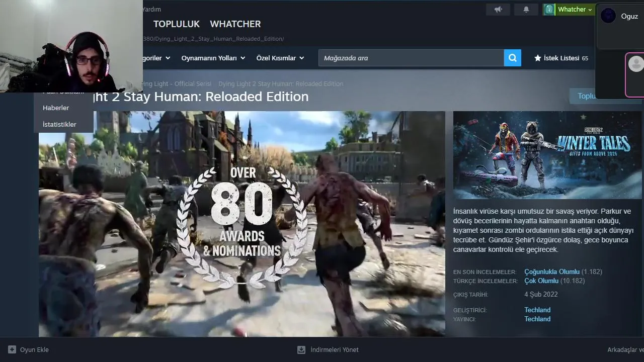Click the Techland publisher link
Image resolution: width=644 pixels, height=362 pixels.
point(537,319)
